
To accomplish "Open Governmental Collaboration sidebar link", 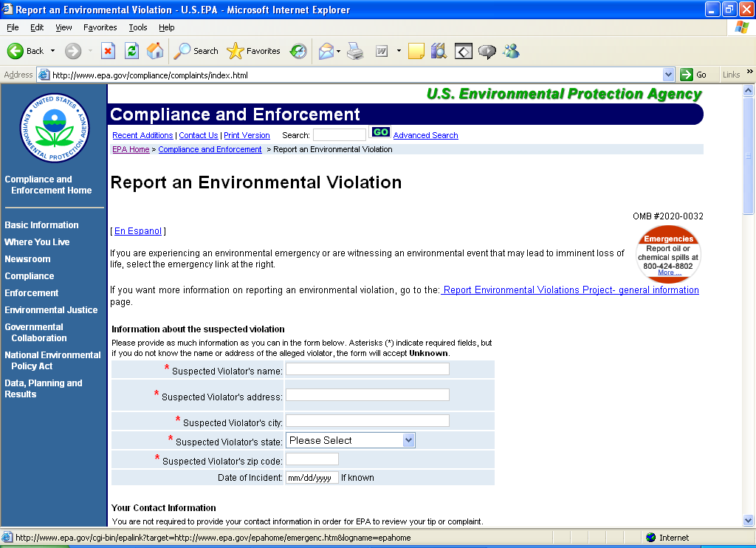I will 35,332.
